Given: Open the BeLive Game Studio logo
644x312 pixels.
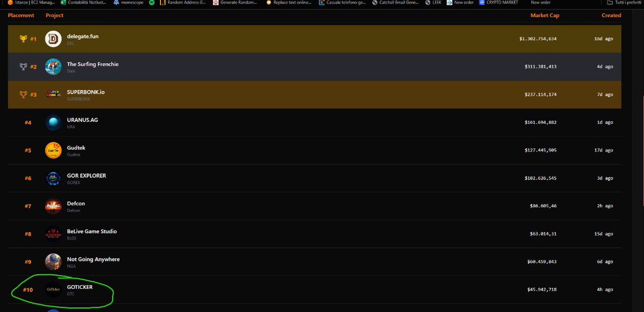Looking at the screenshot, I should pos(53,234).
